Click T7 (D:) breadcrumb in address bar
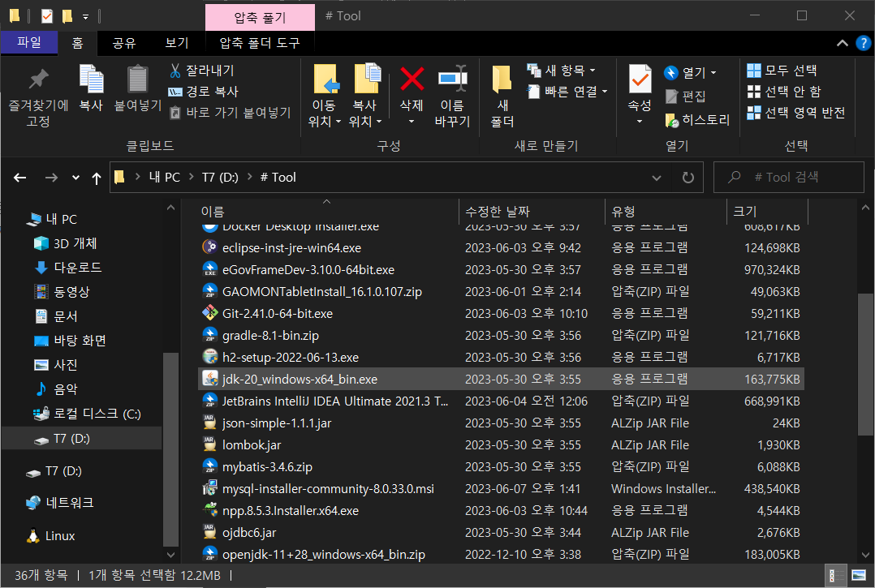 point(220,178)
